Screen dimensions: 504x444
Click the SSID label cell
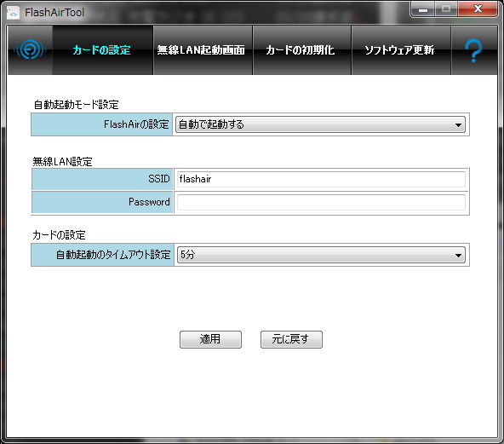click(x=102, y=179)
